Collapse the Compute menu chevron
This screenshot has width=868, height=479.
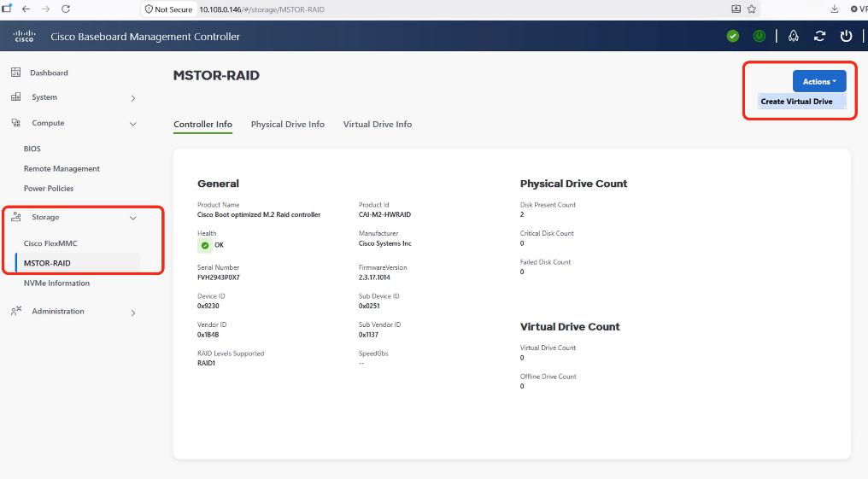click(133, 124)
